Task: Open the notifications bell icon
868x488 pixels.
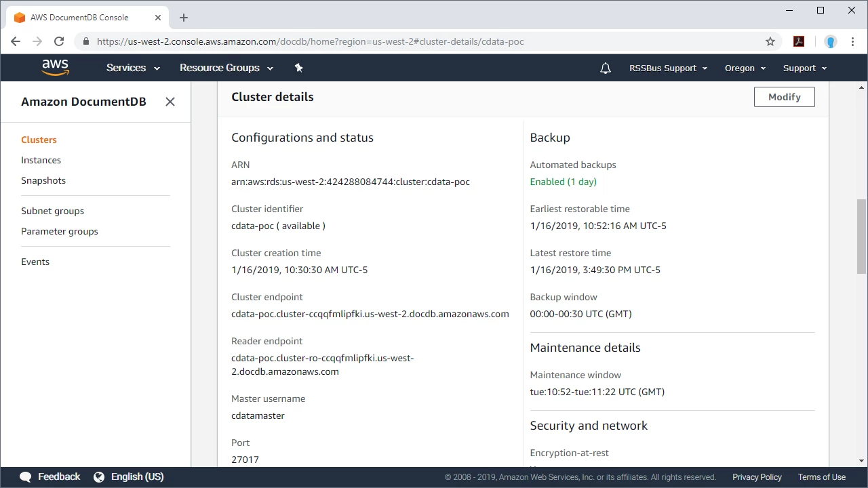Action: click(x=605, y=67)
